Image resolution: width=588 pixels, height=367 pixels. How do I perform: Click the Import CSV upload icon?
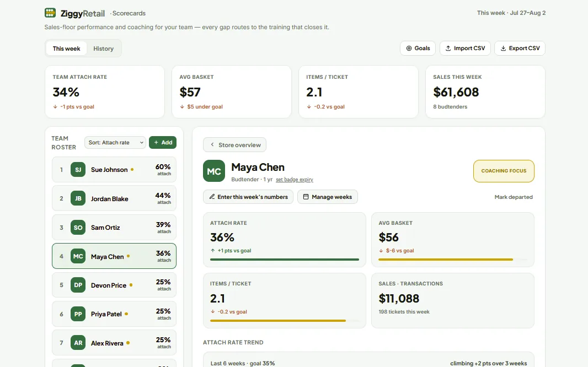[448, 48]
